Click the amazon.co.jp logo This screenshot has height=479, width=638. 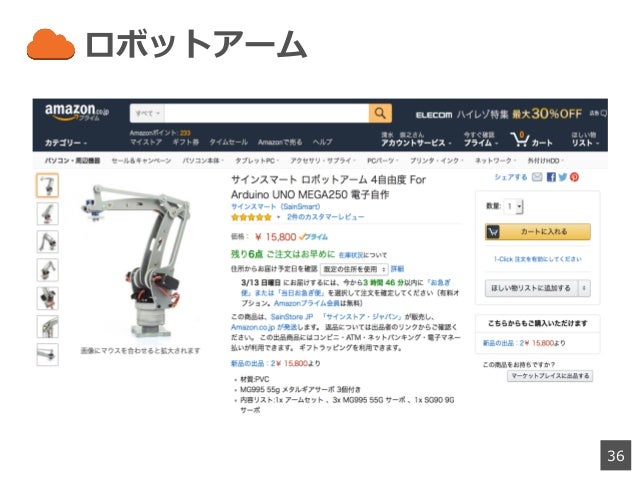click(76, 111)
